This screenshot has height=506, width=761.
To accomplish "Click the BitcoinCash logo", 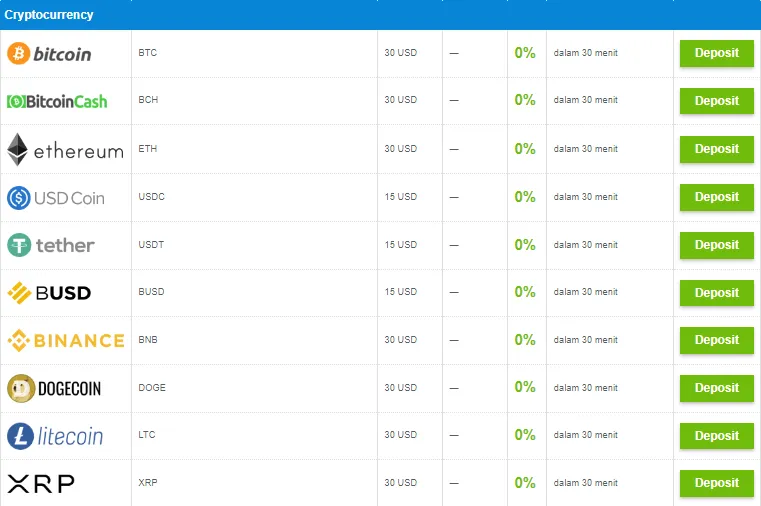I will [57, 101].
